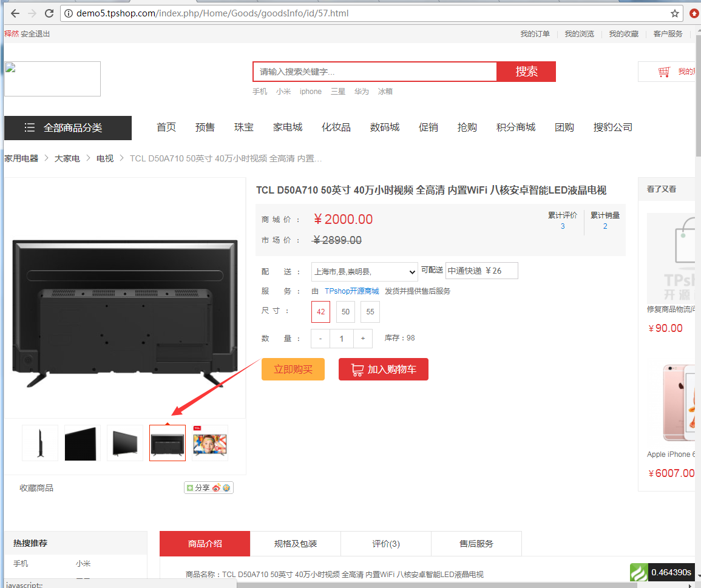Open 珠宝 in navigation bar
This screenshot has width=701, height=588.
pos(243,127)
